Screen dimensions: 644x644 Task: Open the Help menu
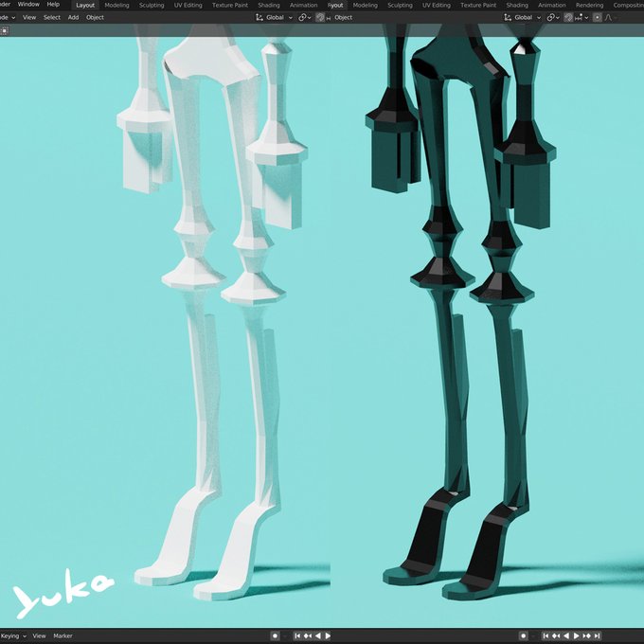53,4
